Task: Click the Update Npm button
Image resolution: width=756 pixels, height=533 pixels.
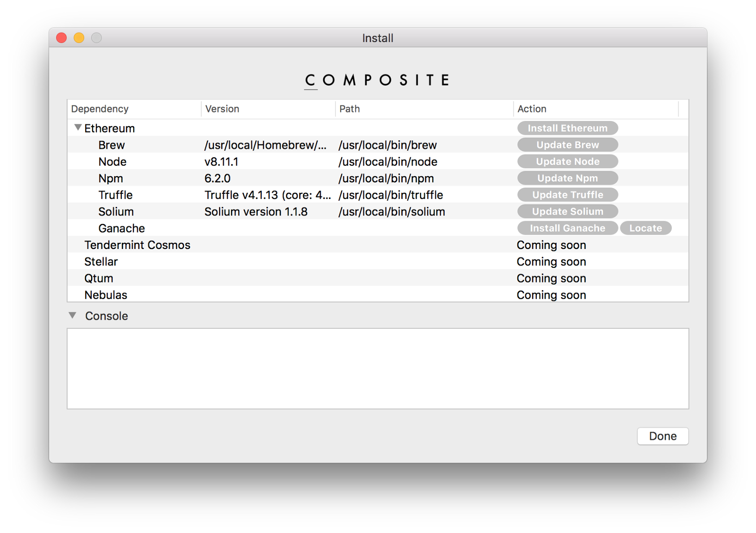Action: 567,178
